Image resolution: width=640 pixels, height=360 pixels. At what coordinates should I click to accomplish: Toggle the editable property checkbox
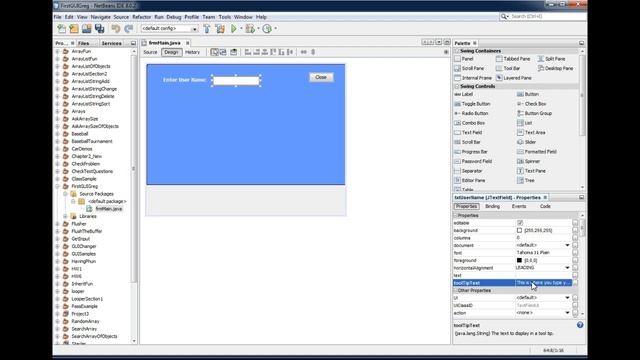(520, 223)
